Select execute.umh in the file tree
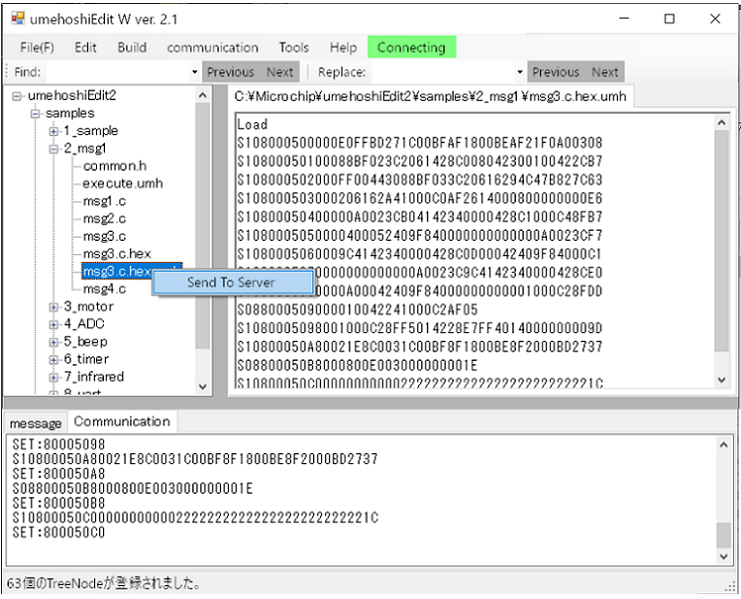 pyautogui.click(x=122, y=184)
